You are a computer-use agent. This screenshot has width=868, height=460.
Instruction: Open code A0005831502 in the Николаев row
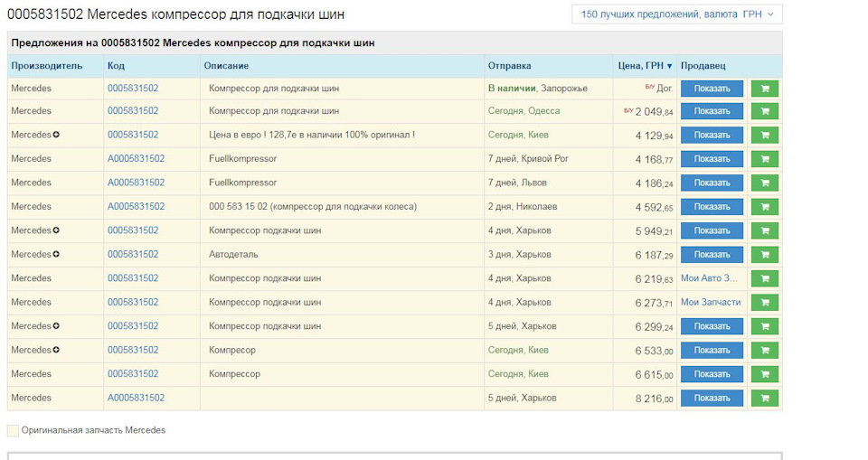click(137, 206)
